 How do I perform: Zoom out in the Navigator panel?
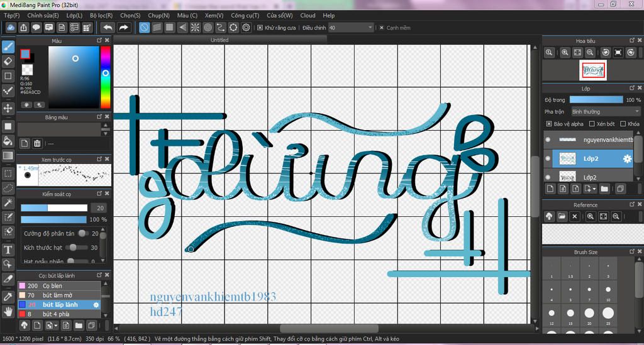click(x=590, y=53)
